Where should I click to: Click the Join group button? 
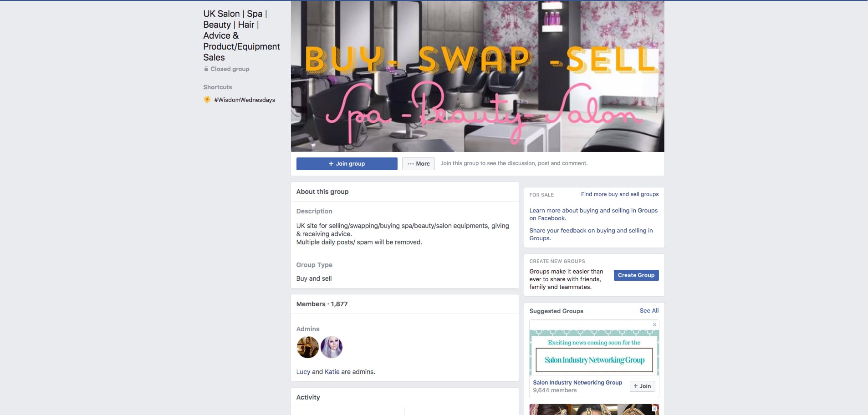click(x=347, y=164)
